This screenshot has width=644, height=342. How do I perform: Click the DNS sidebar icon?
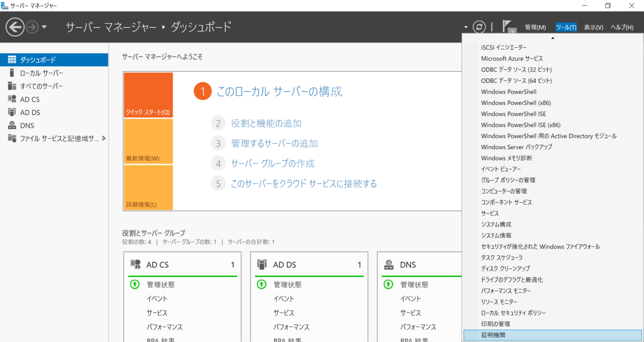[12, 125]
